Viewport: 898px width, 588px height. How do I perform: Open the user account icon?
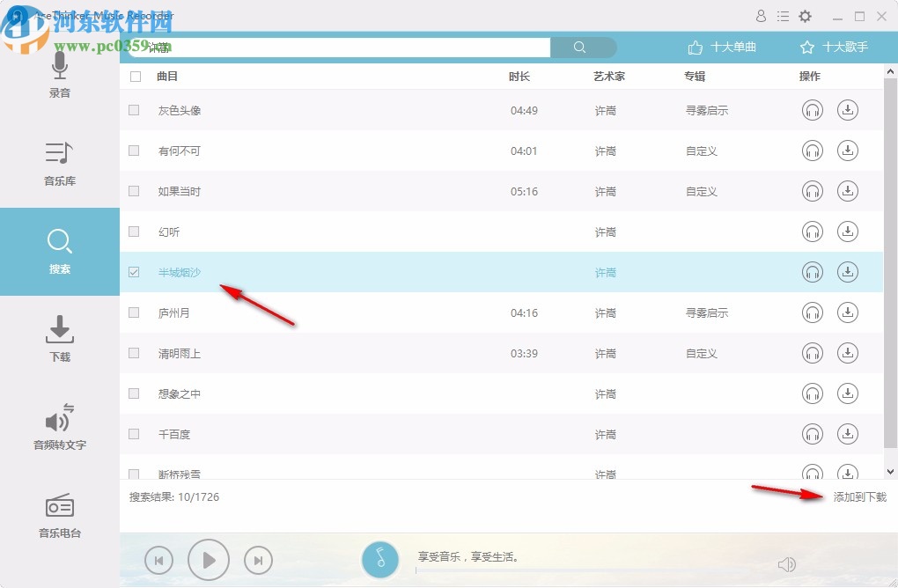pos(761,16)
